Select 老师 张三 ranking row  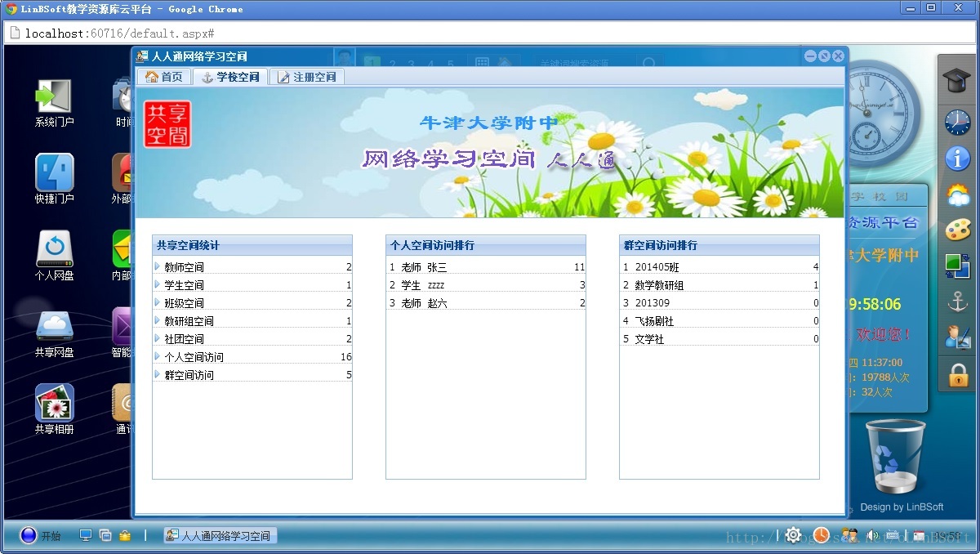point(486,267)
